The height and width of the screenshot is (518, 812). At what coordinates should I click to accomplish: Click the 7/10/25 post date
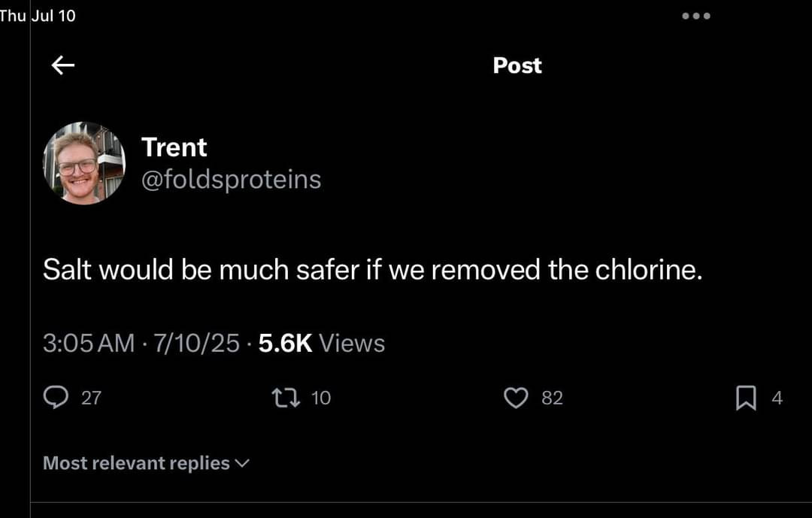(196, 344)
